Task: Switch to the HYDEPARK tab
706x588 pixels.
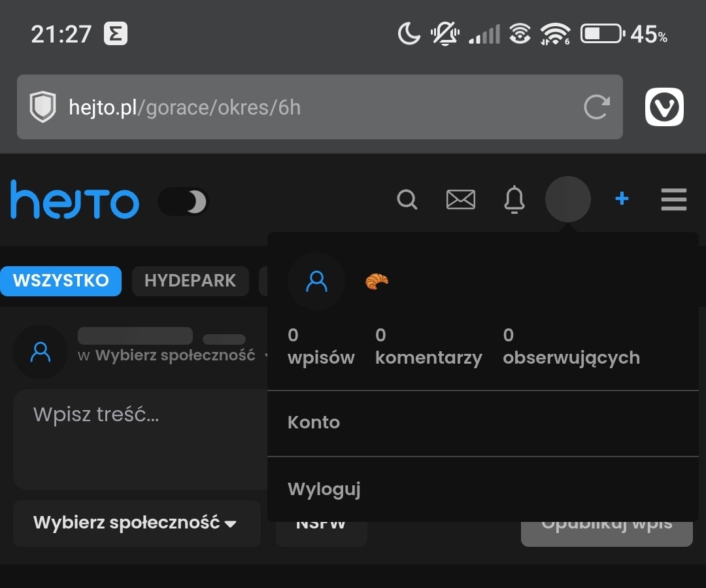Action: [190, 281]
